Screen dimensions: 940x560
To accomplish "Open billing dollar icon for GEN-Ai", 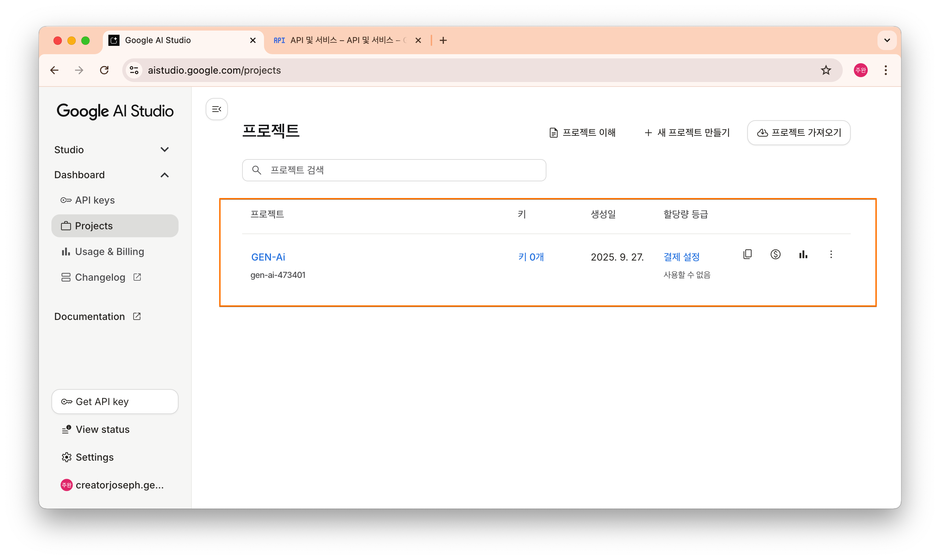I will coord(775,254).
